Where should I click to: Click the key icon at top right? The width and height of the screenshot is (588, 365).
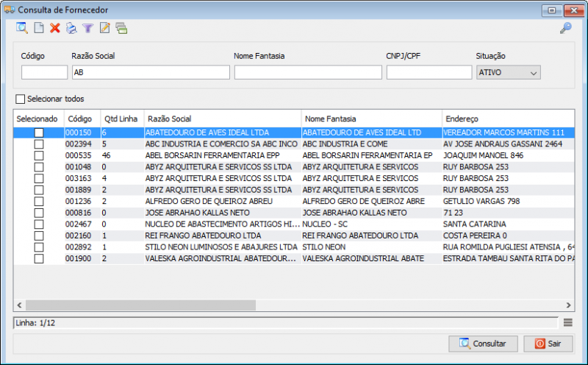pos(565,28)
